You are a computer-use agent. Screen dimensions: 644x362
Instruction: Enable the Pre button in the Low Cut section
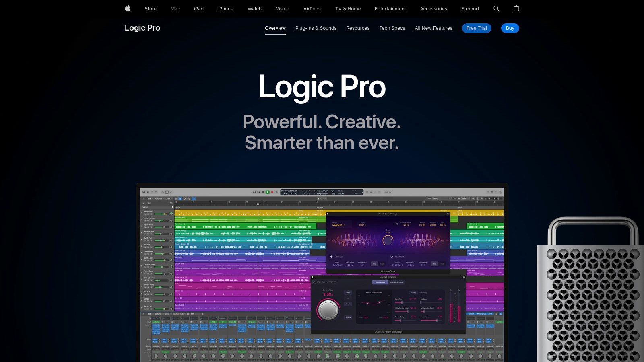(374, 264)
